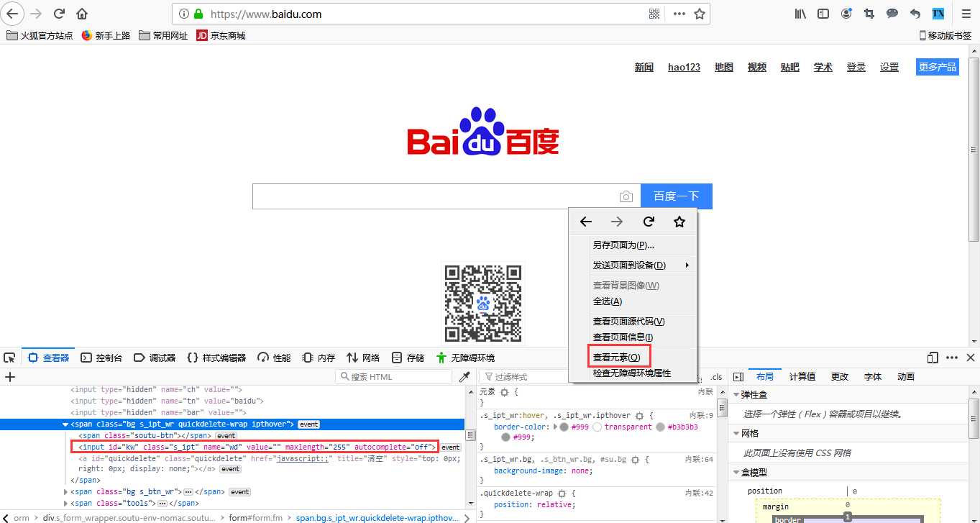
Task: Open the Library icon in the toolbar
Action: (x=800, y=14)
